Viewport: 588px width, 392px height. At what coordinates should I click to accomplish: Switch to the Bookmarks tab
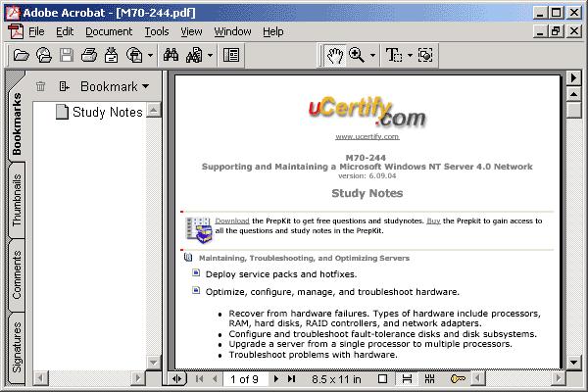click(x=17, y=123)
